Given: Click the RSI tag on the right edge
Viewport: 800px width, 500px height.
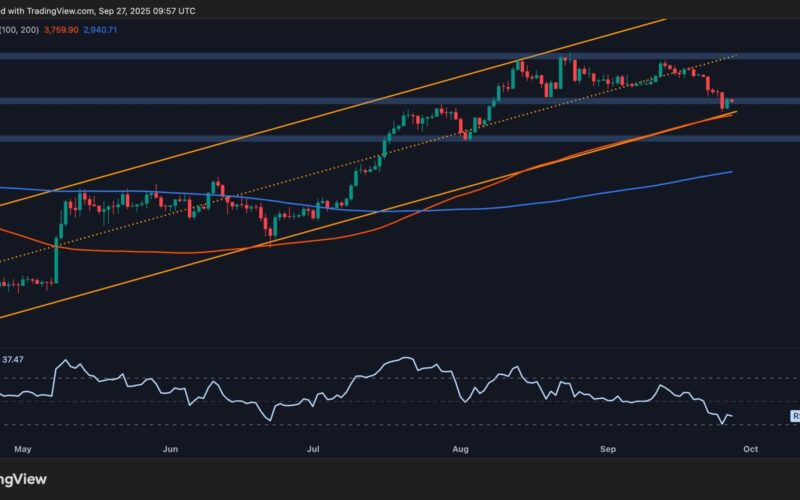Looking at the screenshot, I should [795, 415].
